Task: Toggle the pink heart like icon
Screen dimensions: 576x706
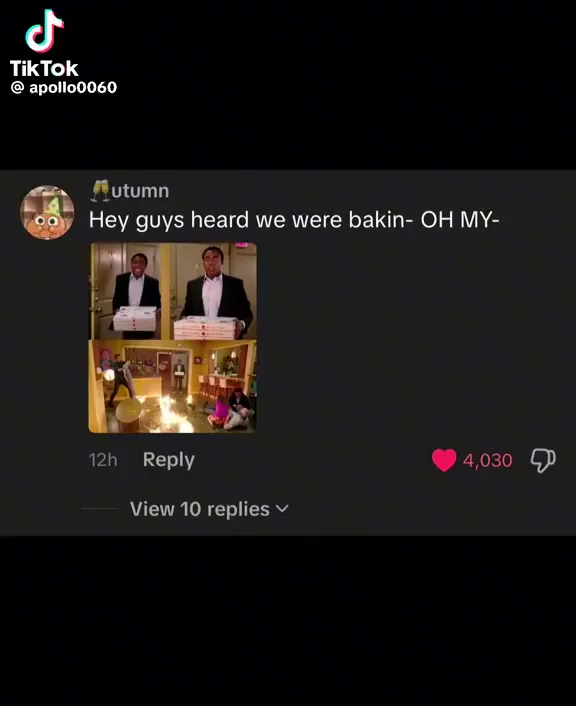Action: coord(444,460)
